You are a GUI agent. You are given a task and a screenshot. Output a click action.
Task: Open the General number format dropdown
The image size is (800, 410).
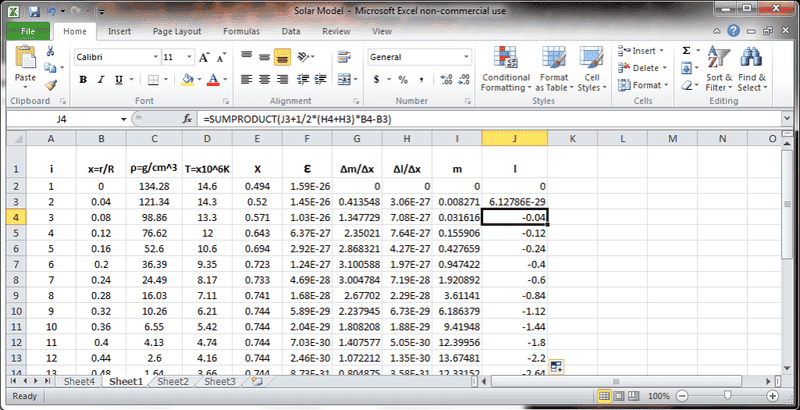tap(466, 57)
